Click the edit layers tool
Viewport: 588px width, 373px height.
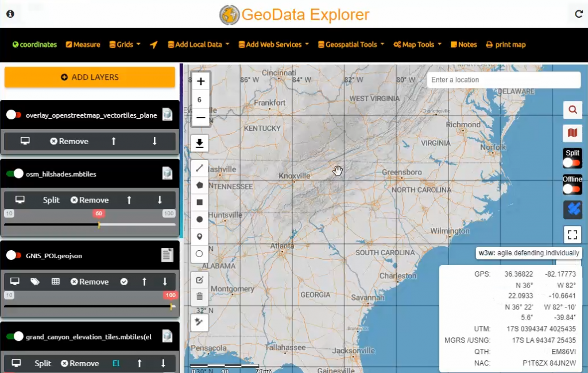tap(199, 280)
